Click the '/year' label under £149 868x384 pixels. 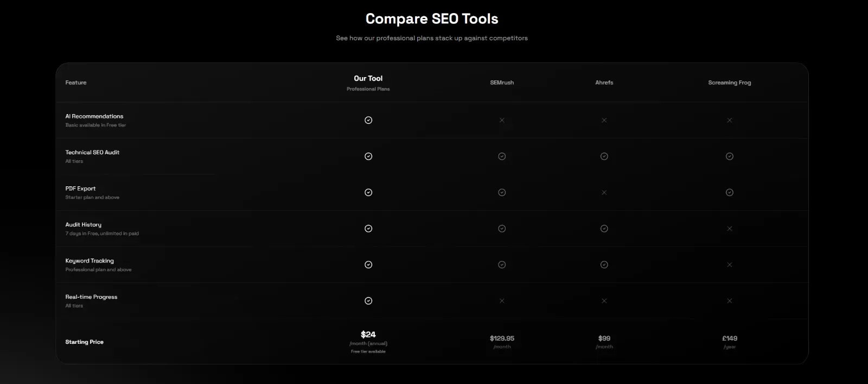pyautogui.click(x=730, y=347)
